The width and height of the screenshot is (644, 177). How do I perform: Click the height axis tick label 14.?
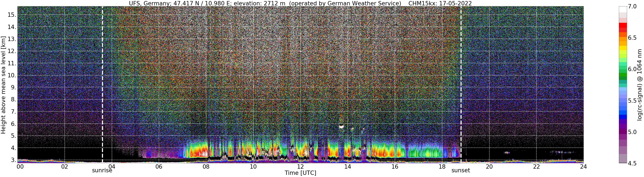(x=12, y=27)
